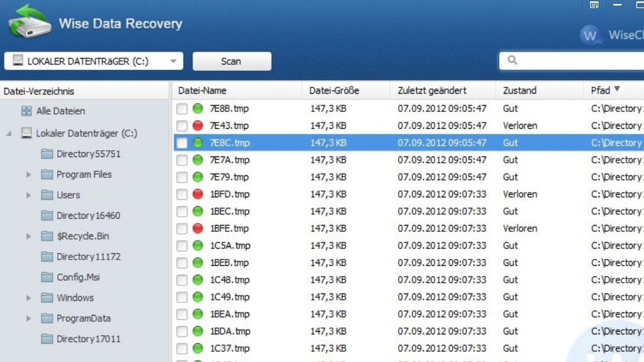Click the Config.Msi folder icon
The image size is (644, 362).
(47, 277)
